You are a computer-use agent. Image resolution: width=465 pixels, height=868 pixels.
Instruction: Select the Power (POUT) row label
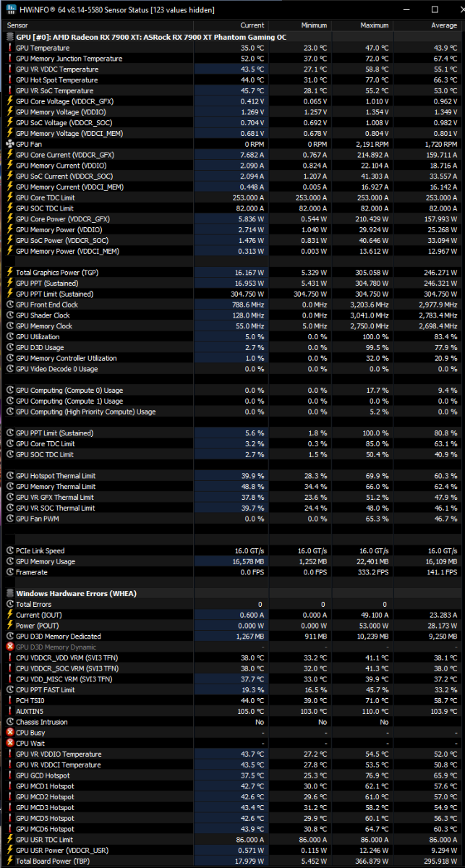(x=37, y=626)
